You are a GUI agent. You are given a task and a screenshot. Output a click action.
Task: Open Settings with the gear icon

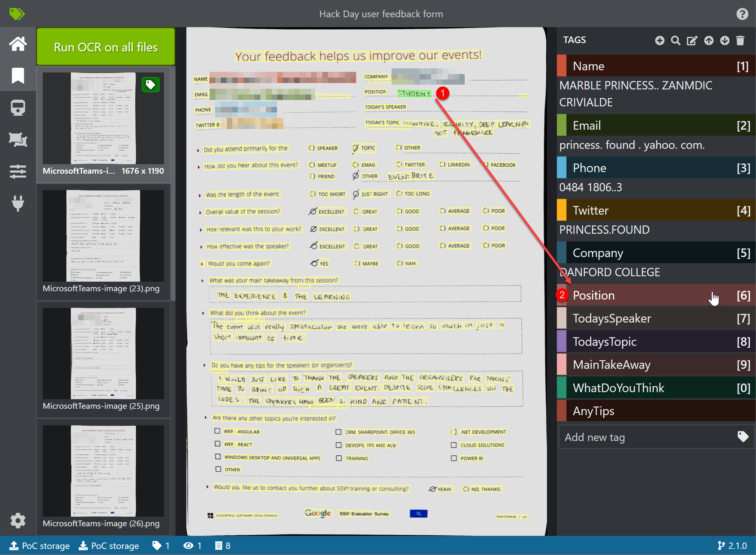coord(18,521)
